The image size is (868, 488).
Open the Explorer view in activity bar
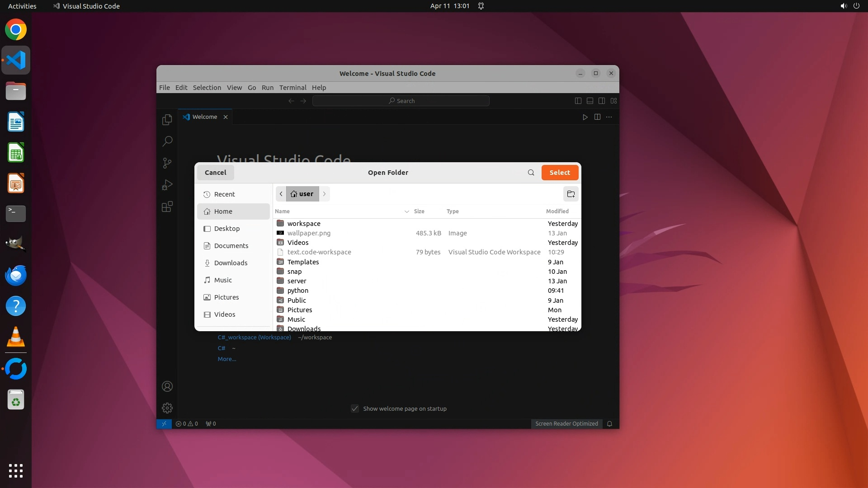[x=167, y=120]
